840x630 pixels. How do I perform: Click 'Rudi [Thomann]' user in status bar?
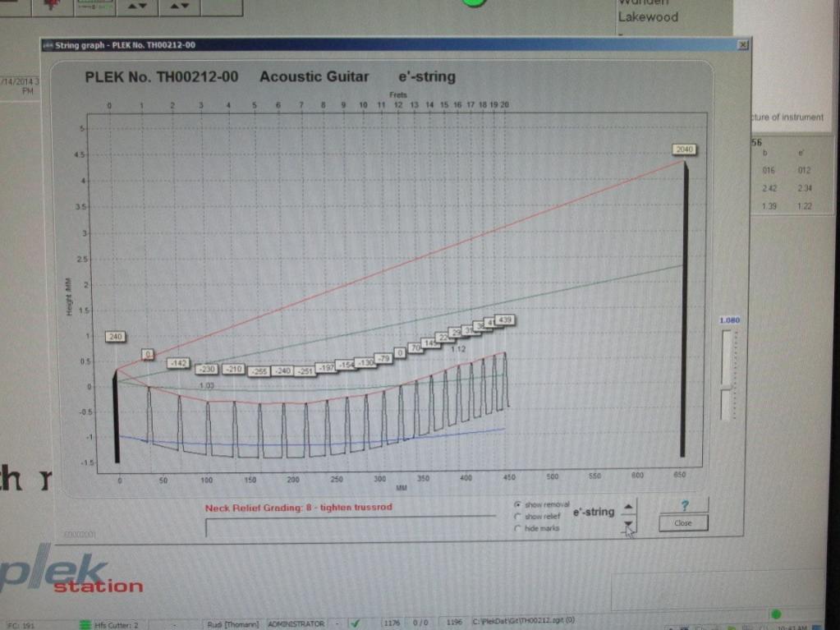[232, 624]
